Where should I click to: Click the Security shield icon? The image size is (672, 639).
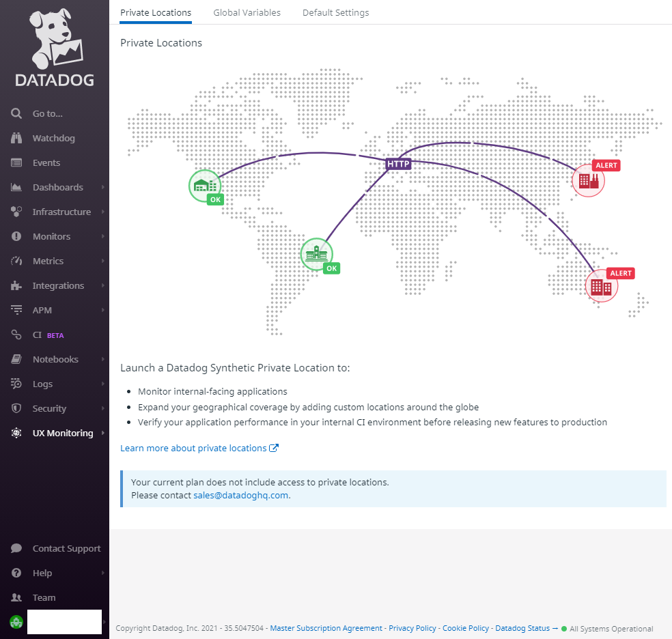coord(16,408)
